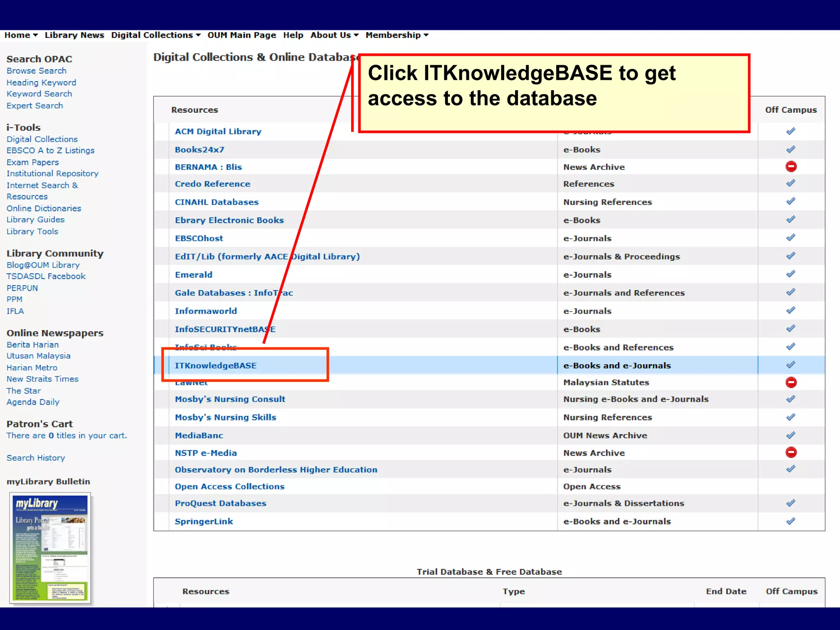Open the Informaworld resource link
The image size is (840, 630).
[x=206, y=311]
